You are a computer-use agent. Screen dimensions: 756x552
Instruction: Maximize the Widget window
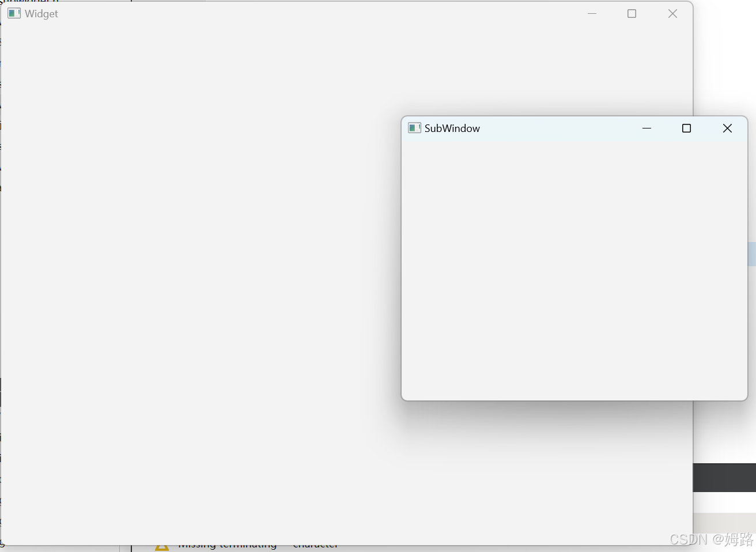click(632, 13)
